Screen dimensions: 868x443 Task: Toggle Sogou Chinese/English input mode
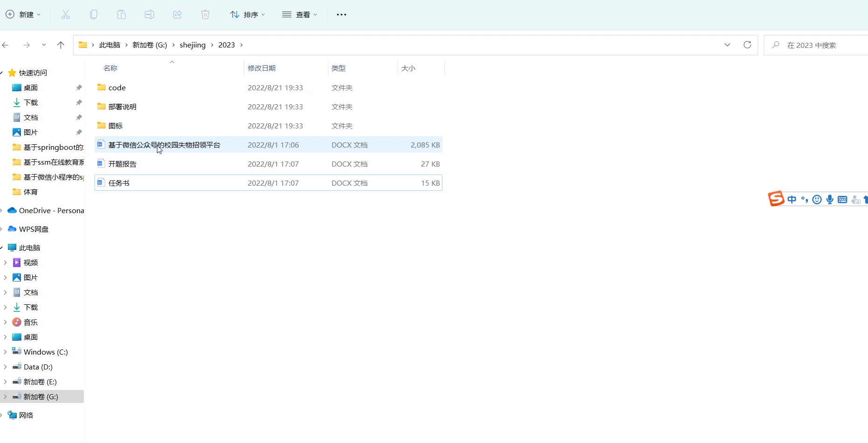click(792, 200)
